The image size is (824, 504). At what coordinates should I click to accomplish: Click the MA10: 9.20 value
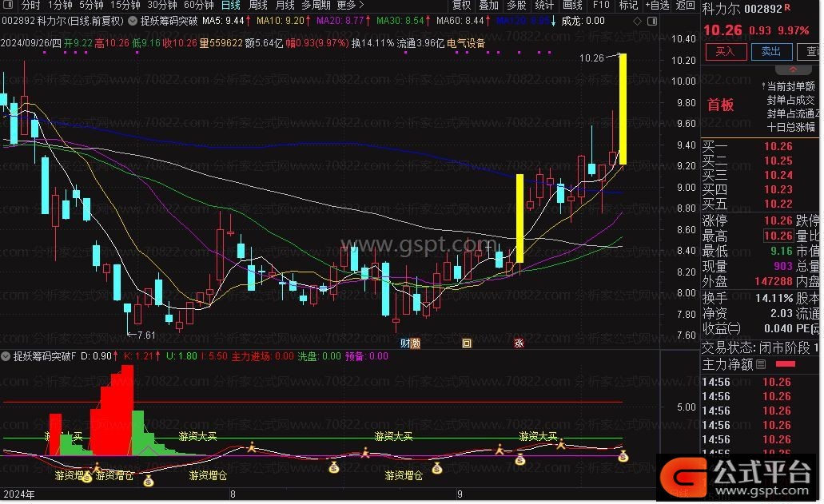point(281,21)
